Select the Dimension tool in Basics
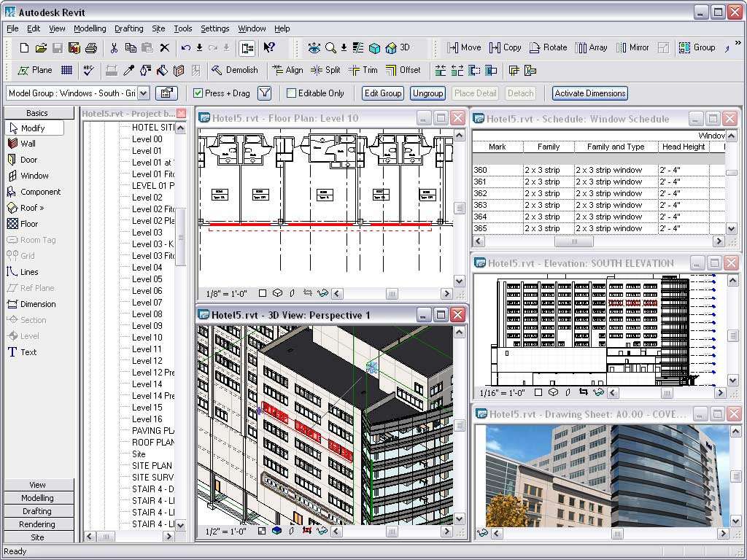Viewport: 747px width, 560px height. coord(31,304)
